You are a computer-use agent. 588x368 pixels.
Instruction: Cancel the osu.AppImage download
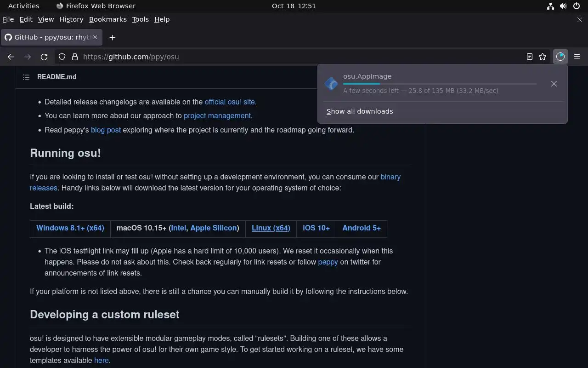pos(554,84)
